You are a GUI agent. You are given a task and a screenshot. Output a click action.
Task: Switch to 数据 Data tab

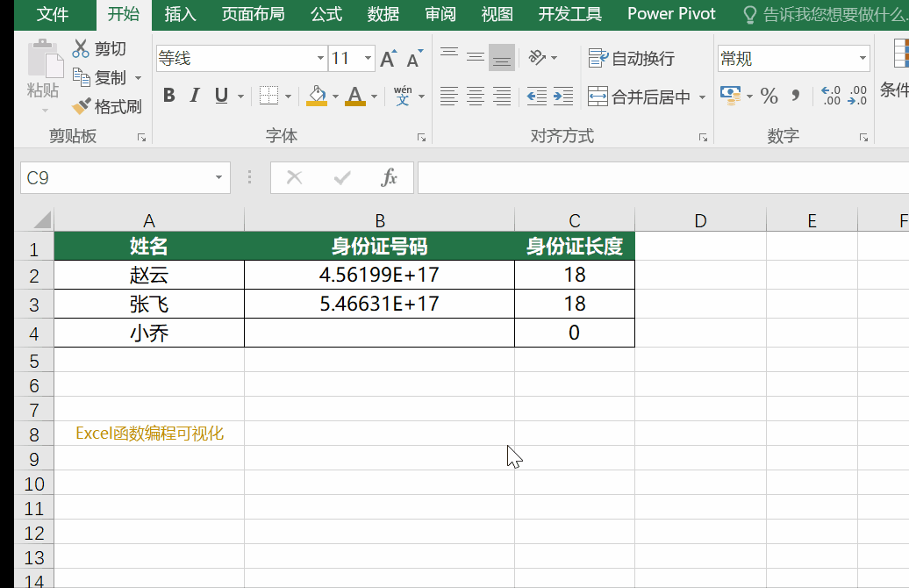point(383,14)
